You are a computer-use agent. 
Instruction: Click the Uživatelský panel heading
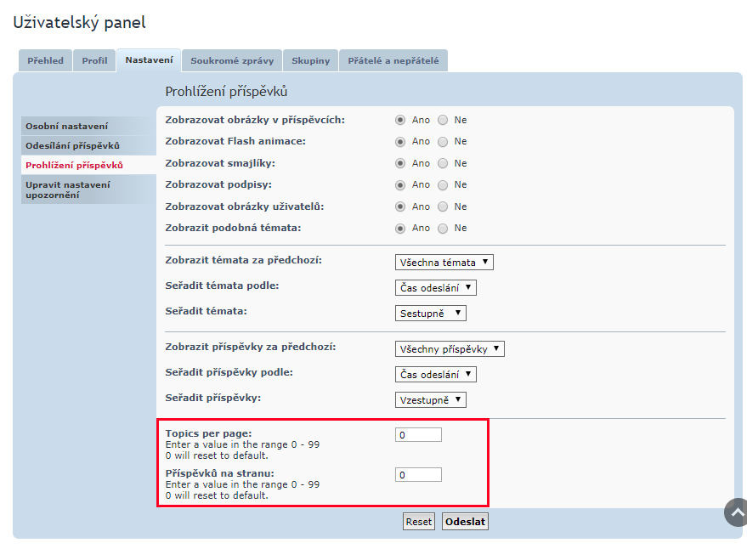(80, 22)
